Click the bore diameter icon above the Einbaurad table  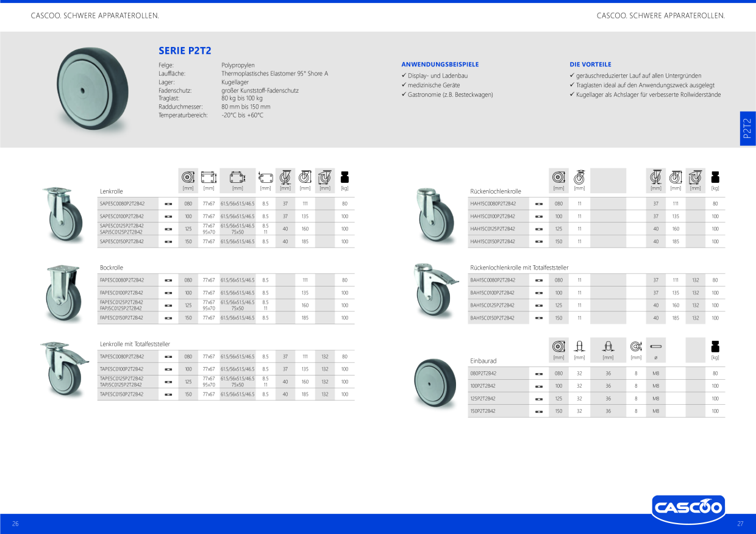pos(636,346)
